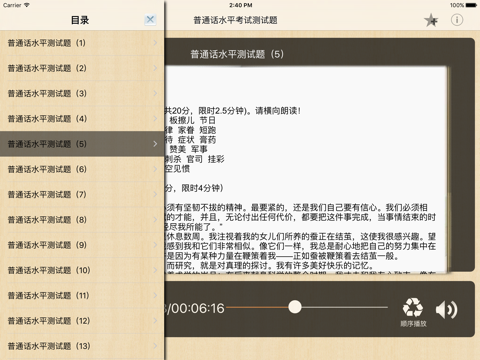Open 普通话水平测试题 (10) in the list
480x360 pixels.
(x=82, y=270)
